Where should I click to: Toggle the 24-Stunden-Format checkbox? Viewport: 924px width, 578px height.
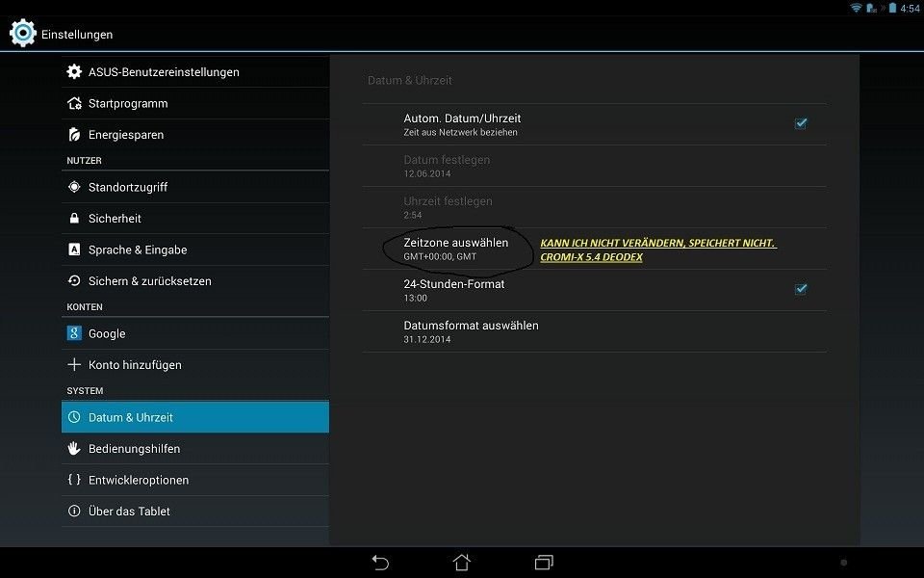click(801, 290)
